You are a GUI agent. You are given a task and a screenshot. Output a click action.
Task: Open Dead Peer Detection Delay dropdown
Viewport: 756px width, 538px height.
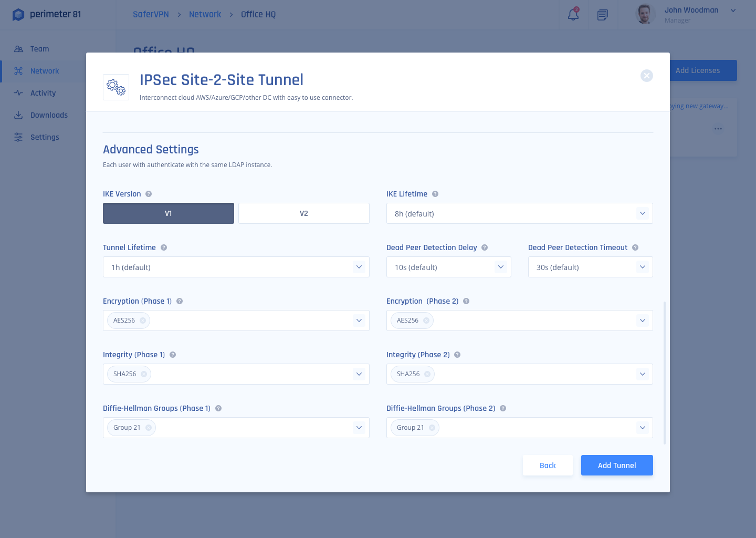(449, 267)
